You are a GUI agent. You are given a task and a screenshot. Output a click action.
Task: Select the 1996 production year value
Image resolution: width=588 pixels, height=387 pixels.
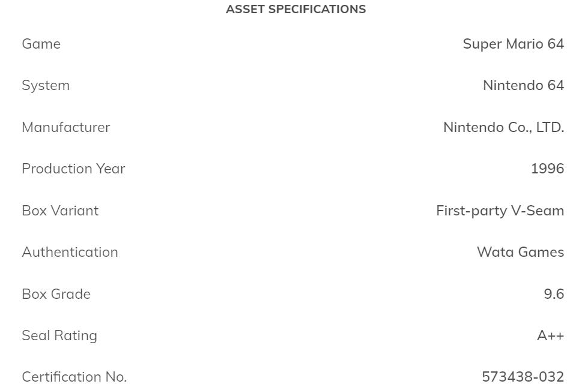pos(547,169)
